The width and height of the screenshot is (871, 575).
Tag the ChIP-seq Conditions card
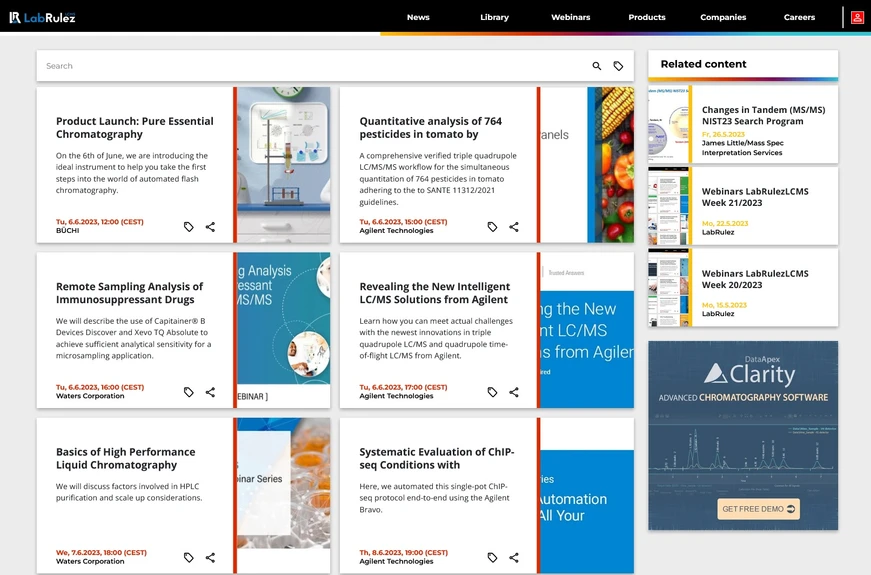tap(492, 557)
